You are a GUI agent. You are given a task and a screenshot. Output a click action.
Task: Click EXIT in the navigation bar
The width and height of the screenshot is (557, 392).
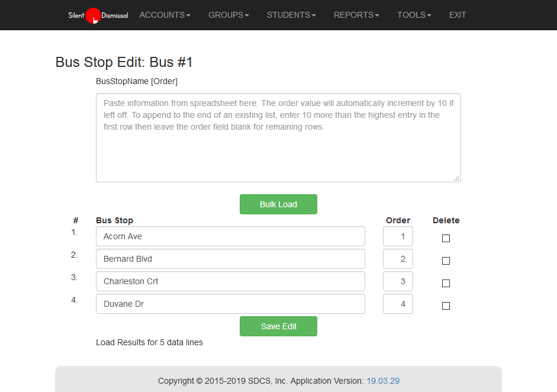(x=458, y=15)
